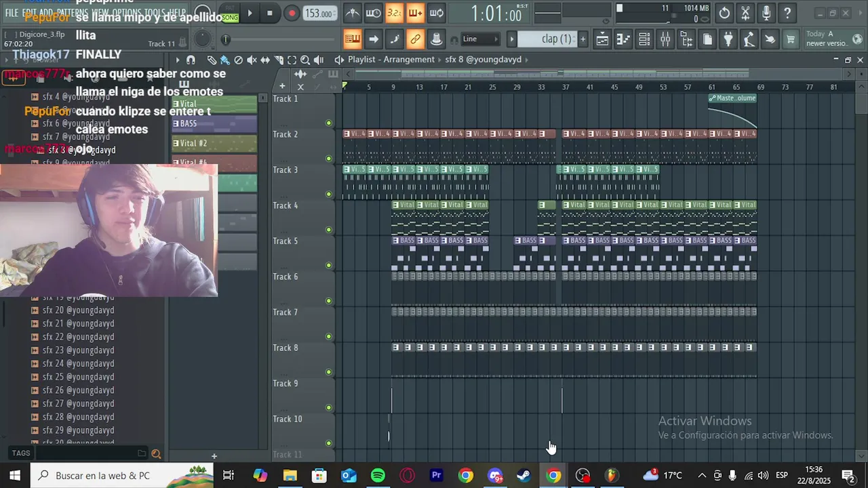Open undo history circular arrow icon

point(724,13)
